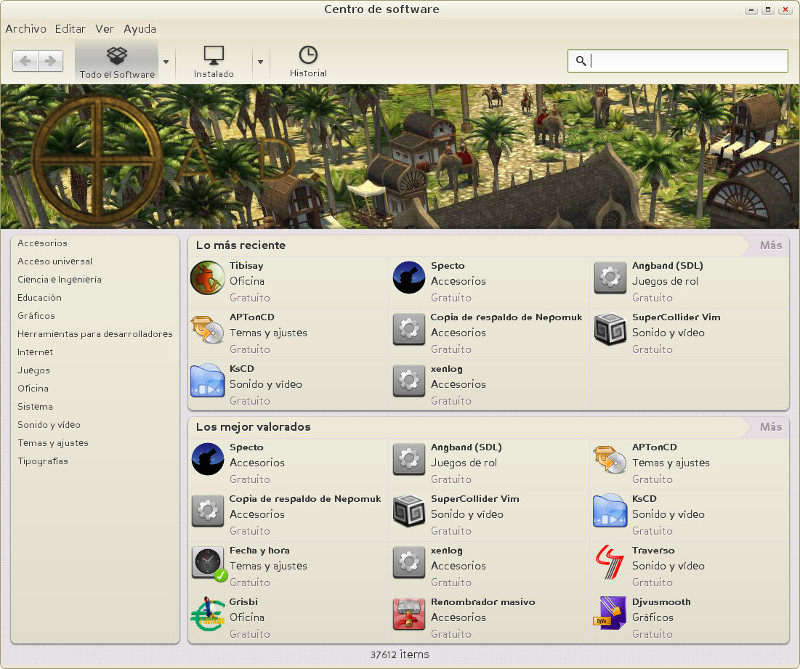Click the Traverso app icon

coord(610,562)
